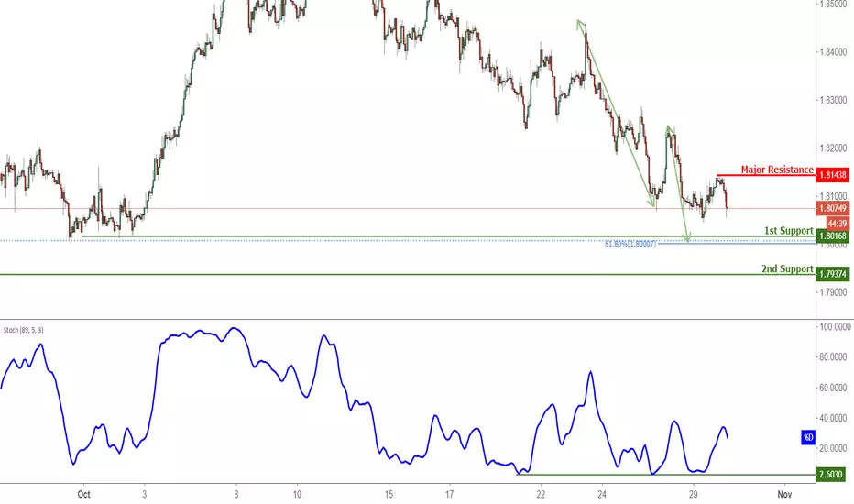Click the 2.6030 stochastic level tag
Screen dimensions: 854x504
tap(832, 475)
